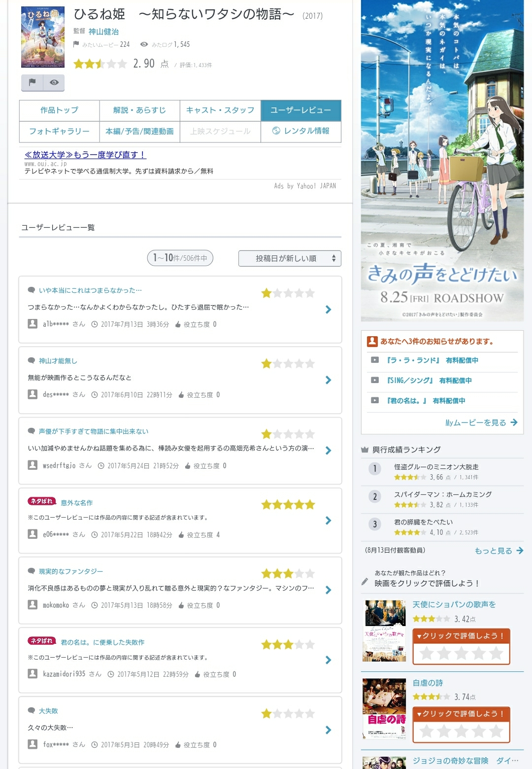The width and height of the screenshot is (532, 769).
Task: Open 自虐の詩 title link
Action: [428, 683]
